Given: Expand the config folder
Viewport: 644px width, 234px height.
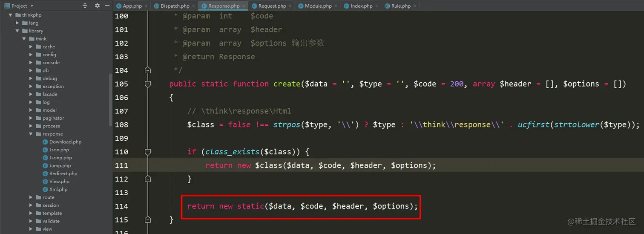Looking at the screenshot, I should (31, 55).
